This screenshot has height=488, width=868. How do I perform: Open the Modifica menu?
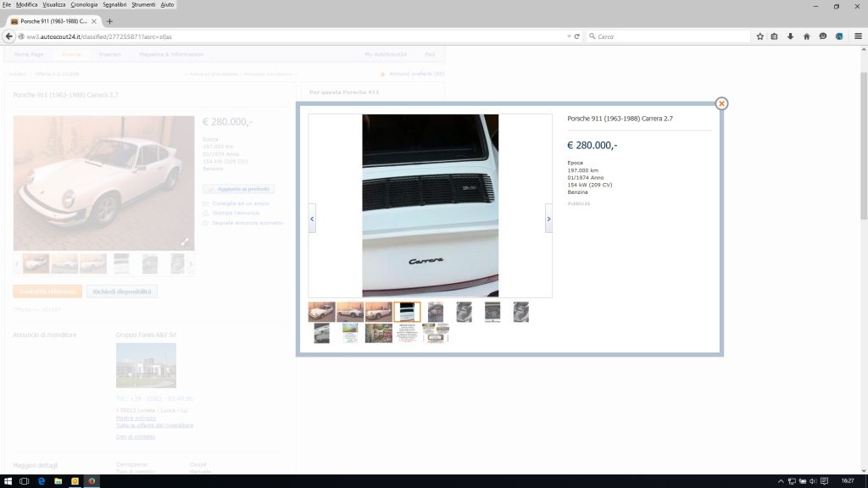click(x=26, y=4)
